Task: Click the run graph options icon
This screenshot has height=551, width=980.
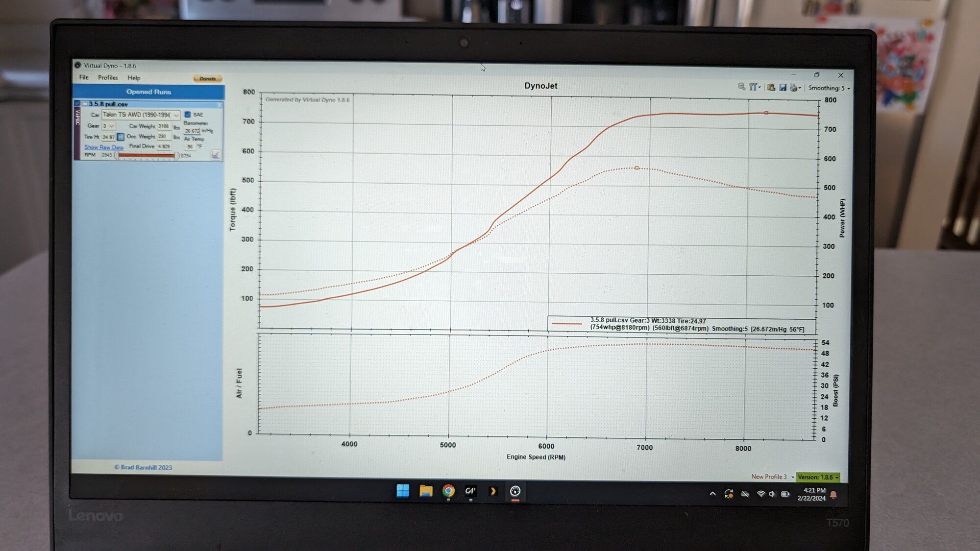Action: click(215, 155)
